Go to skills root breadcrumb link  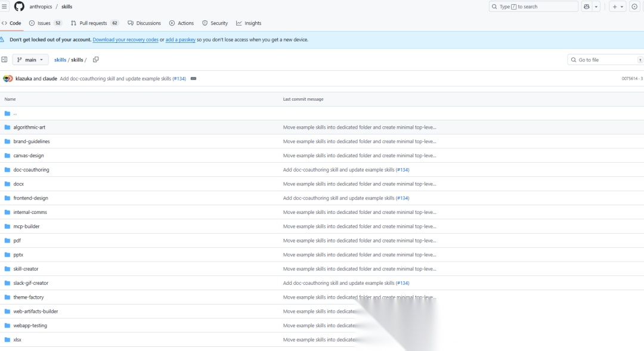point(60,60)
